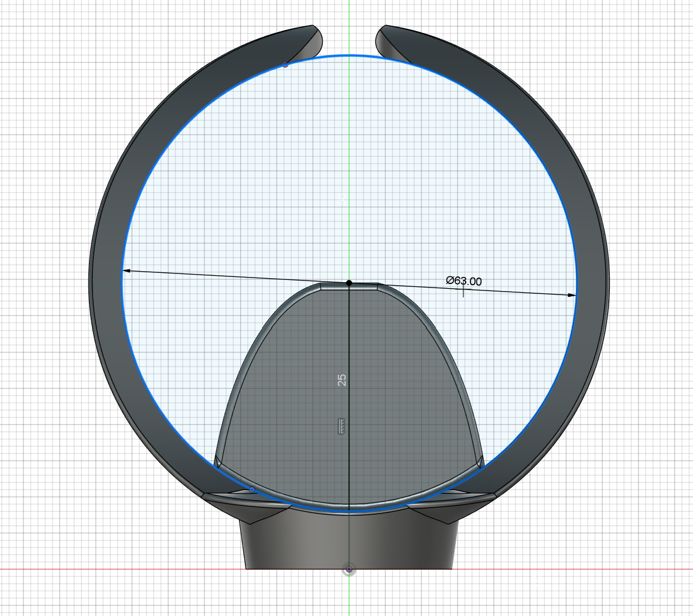Select the Ø63.00 diameter dimension text
The image size is (693, 616).
tap(463, 281)
